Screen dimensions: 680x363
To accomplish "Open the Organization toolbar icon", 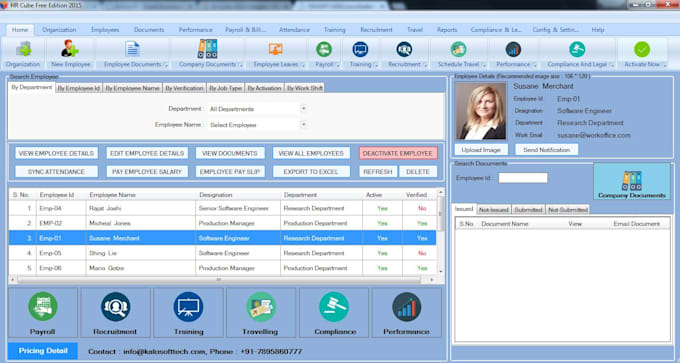I will coord(23,49).
